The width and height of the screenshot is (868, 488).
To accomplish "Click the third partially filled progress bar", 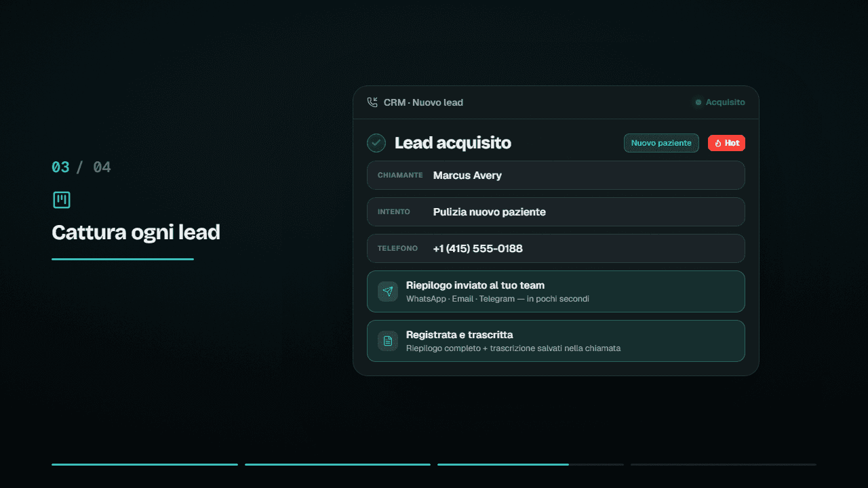I will pos(530,464).
